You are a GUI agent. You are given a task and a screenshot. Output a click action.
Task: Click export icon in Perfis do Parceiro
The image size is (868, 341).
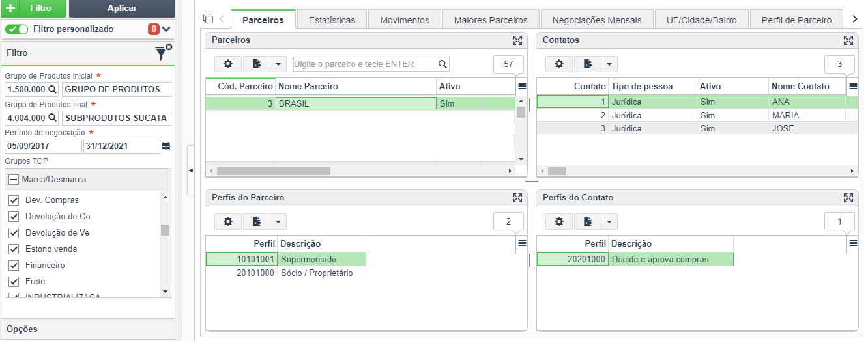point(257,221)
